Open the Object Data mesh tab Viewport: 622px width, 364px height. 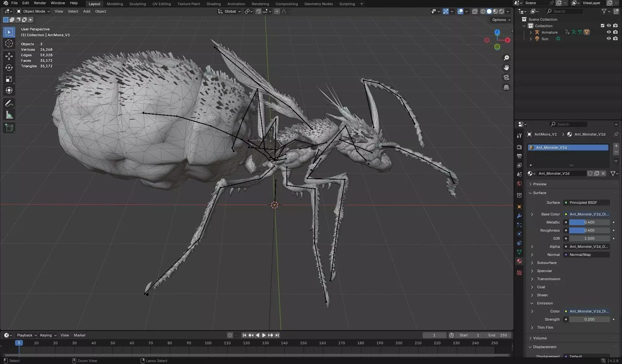tap(519, 252)
